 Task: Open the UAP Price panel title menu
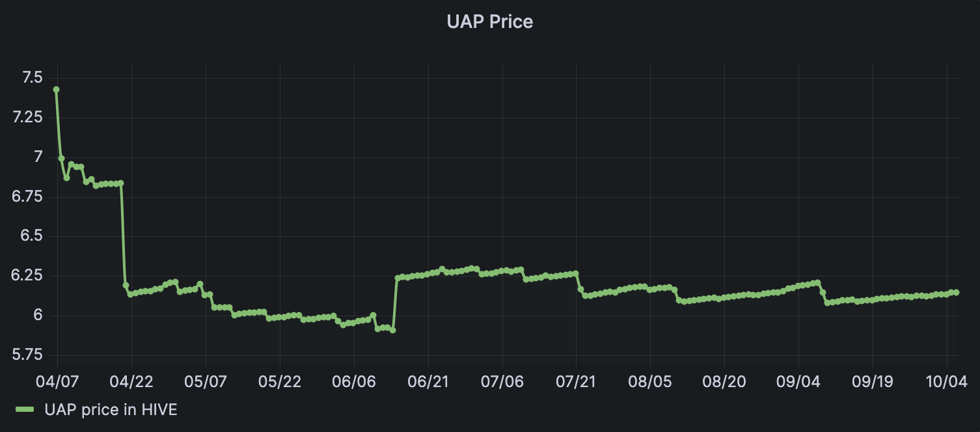pyautogui.click(x=489, y=21)
